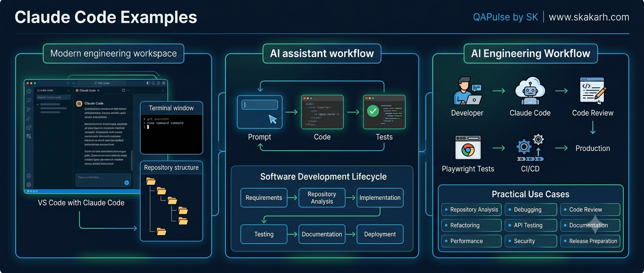Screen dimensions: 644x273
Task: Click the scrollbar in the Claude Code chat panel
Action: [x=132, y=160]
